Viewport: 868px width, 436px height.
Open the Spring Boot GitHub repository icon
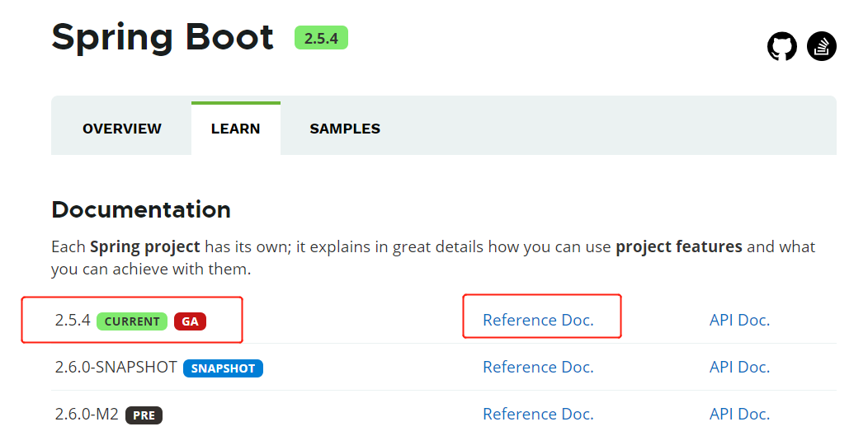tap(782, 46)
